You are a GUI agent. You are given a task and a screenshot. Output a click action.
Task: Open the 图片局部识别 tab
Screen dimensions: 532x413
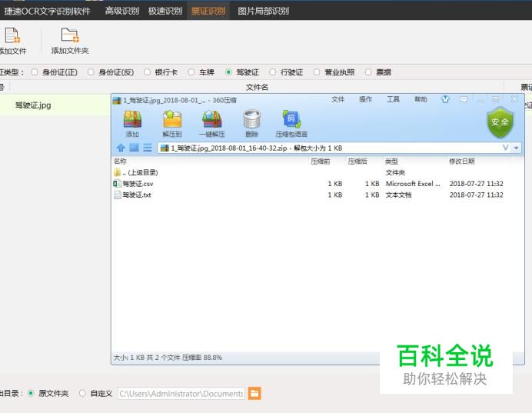pos(263,12)
